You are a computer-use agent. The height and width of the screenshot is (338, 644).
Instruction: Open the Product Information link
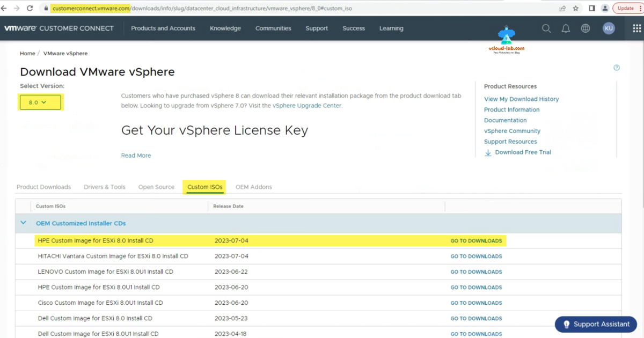point(512,110)
